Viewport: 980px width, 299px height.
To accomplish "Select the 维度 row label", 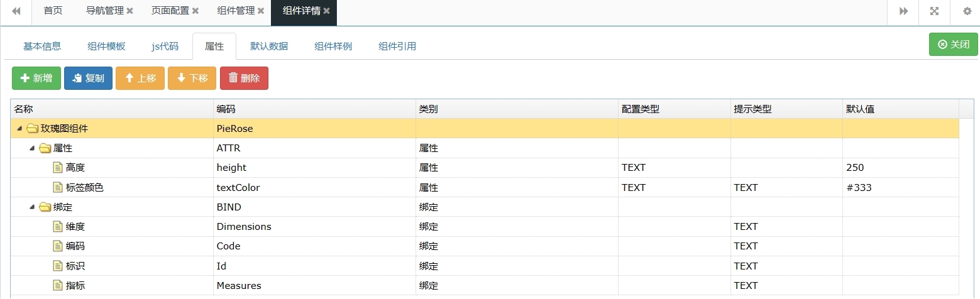I will [x=75, y=227].
